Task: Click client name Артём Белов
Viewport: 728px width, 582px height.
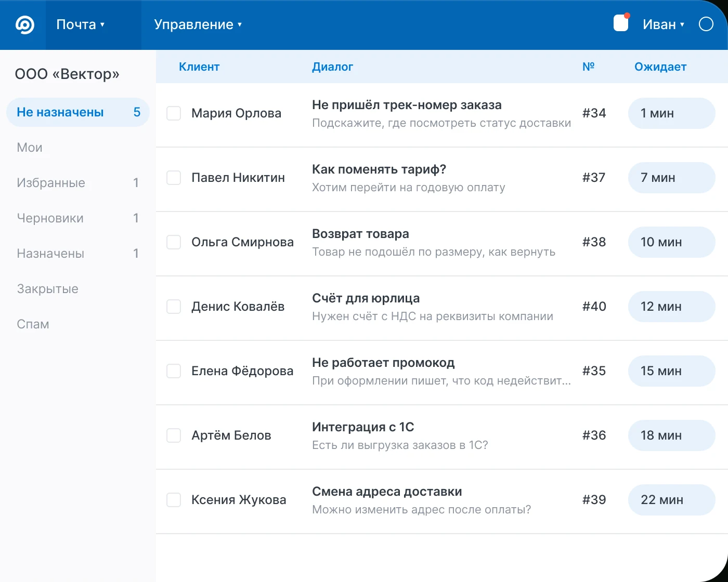Action: (231, 435)
